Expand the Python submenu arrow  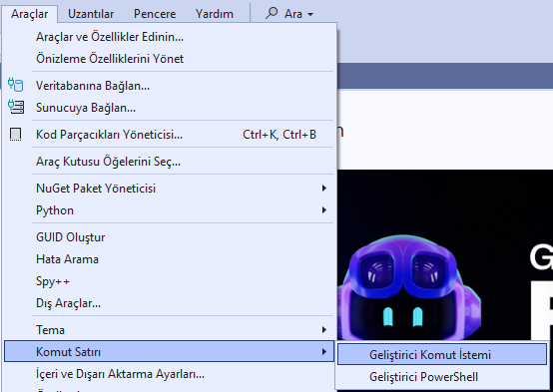point(324,210)
